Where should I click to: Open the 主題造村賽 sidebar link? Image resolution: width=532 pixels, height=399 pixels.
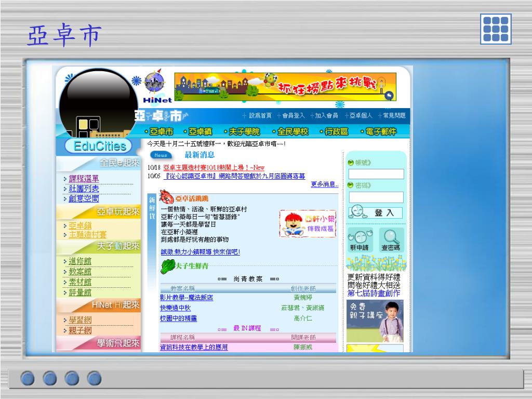click(87, 234)
